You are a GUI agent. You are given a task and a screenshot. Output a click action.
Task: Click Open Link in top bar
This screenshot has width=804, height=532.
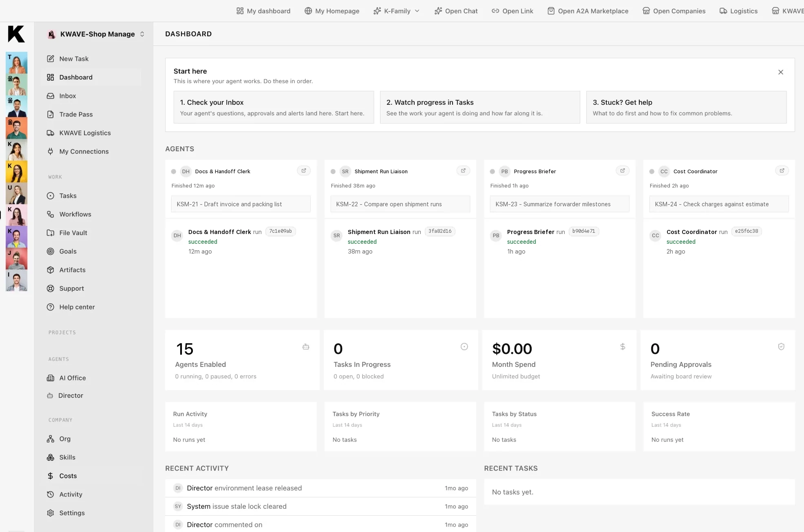(x=512, y=11)
